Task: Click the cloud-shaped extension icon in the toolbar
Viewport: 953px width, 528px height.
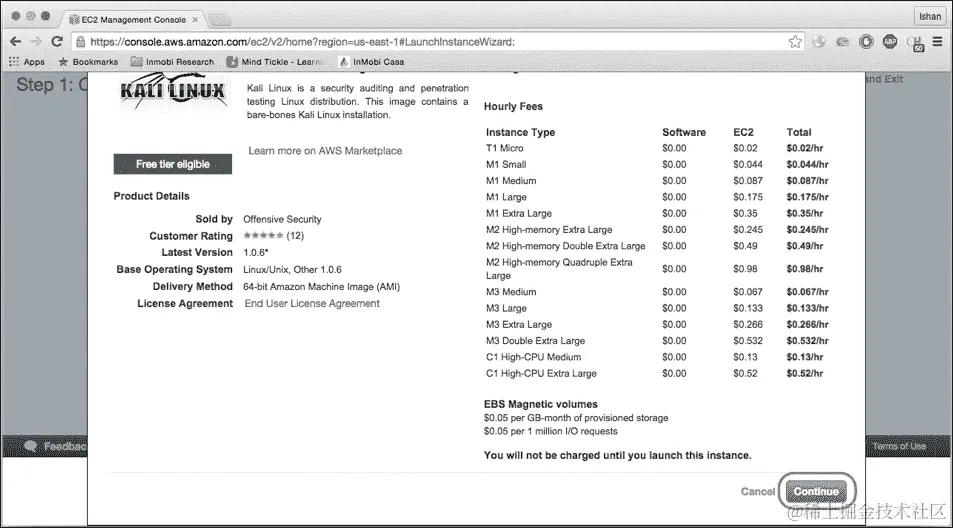Action: pyautogui.click(x=842, y=41)
